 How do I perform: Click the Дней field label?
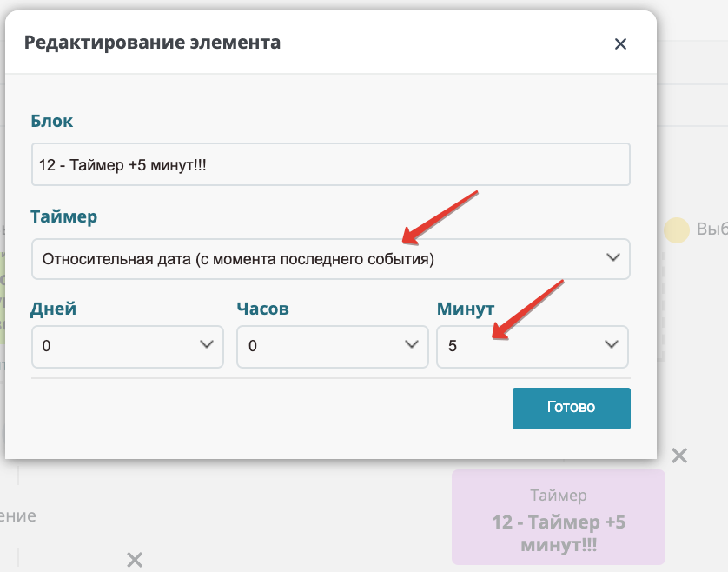[53, 309]
